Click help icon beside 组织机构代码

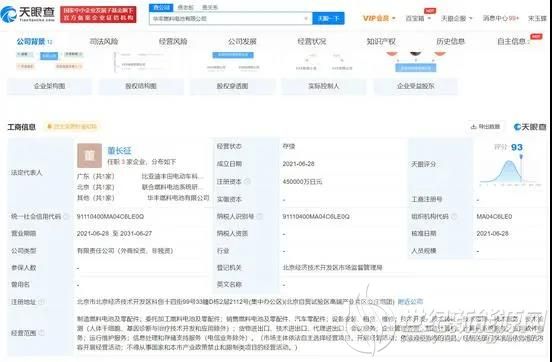click(454, 217)
